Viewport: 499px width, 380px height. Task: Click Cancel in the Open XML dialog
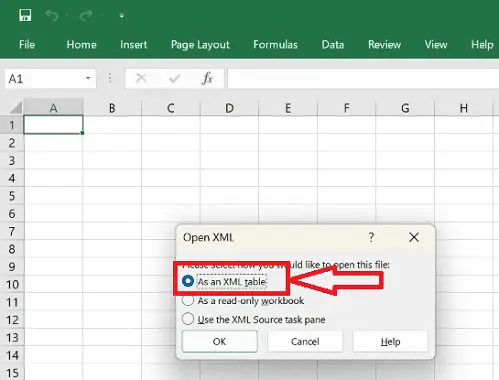point(305,341)
